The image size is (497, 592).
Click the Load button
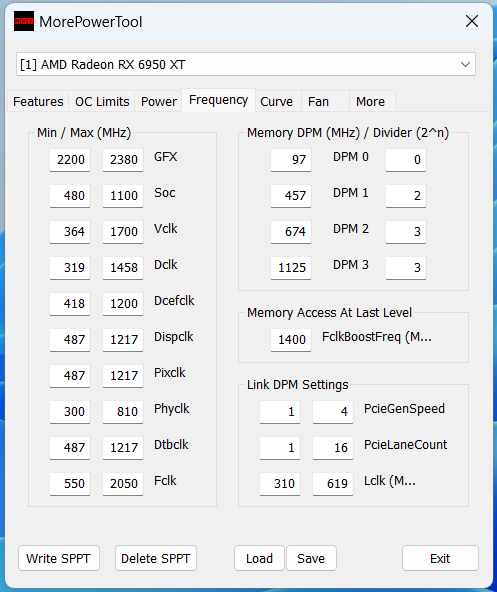click(x=259, y=558)
